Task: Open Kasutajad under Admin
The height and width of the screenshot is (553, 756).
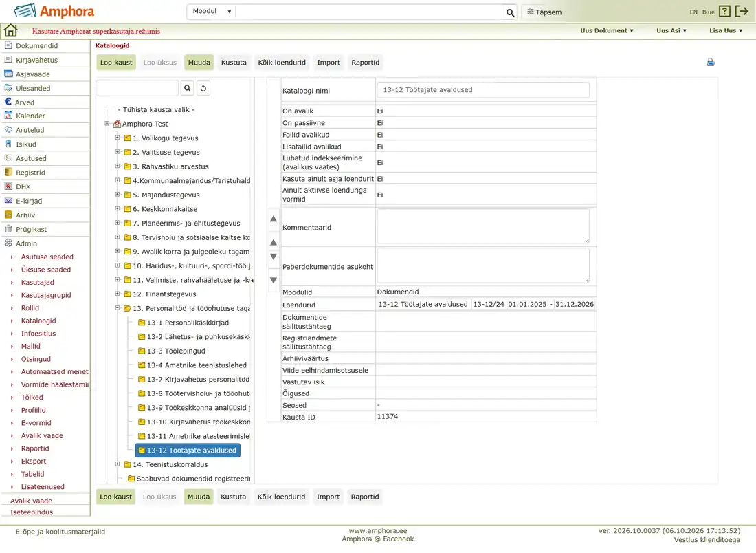Action: (x=38, y=282)
